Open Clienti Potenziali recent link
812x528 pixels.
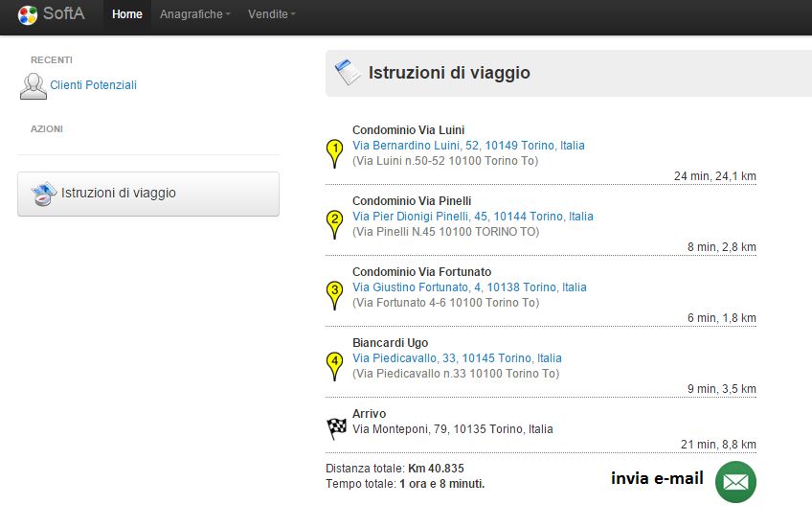click(93, 85)
